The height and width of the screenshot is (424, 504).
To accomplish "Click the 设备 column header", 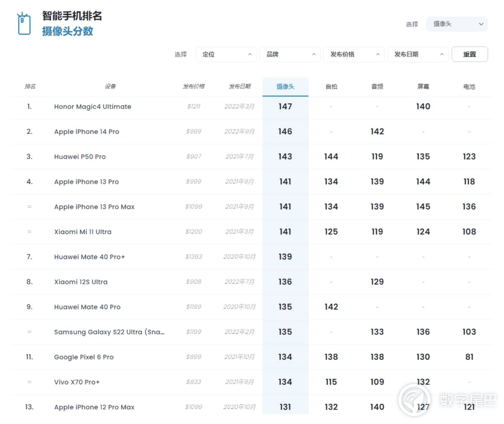I will pos(110,86).
